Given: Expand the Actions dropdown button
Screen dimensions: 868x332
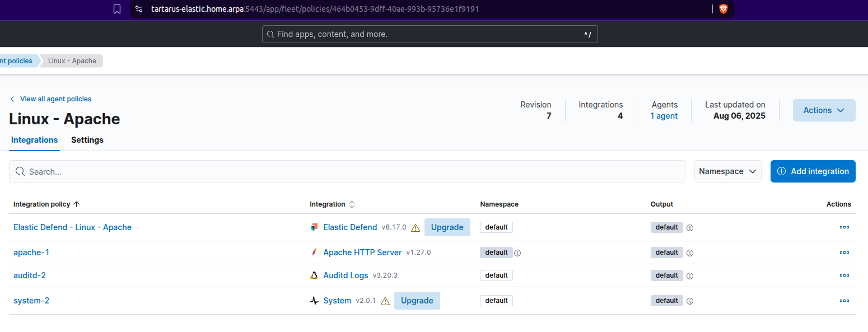Looking at the screenshot, I should [824, 110].
